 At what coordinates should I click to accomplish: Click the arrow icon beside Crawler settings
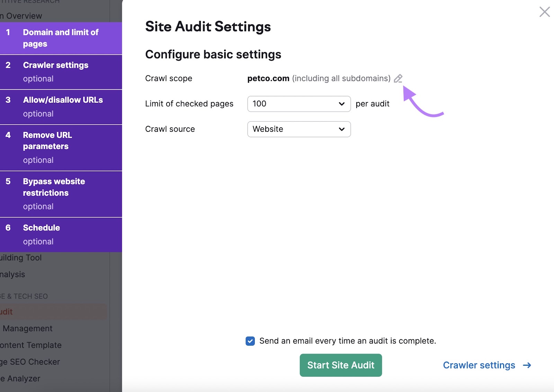tap(527, 365)
